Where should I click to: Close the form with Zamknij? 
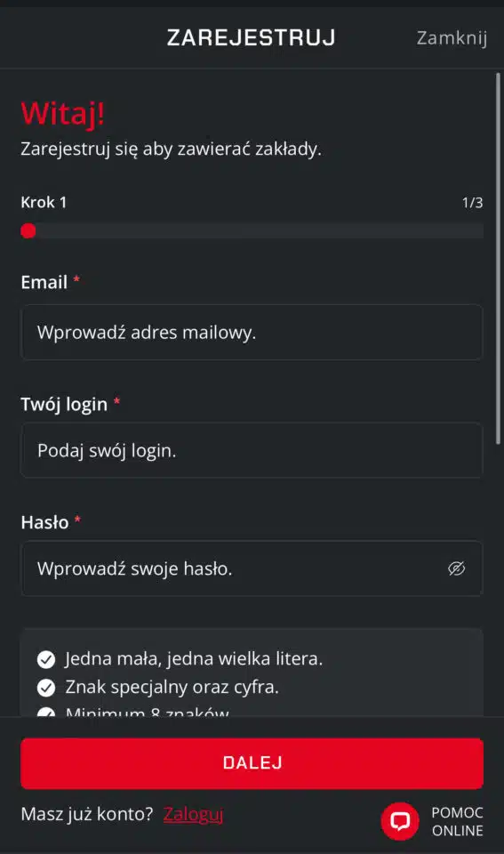452,37
